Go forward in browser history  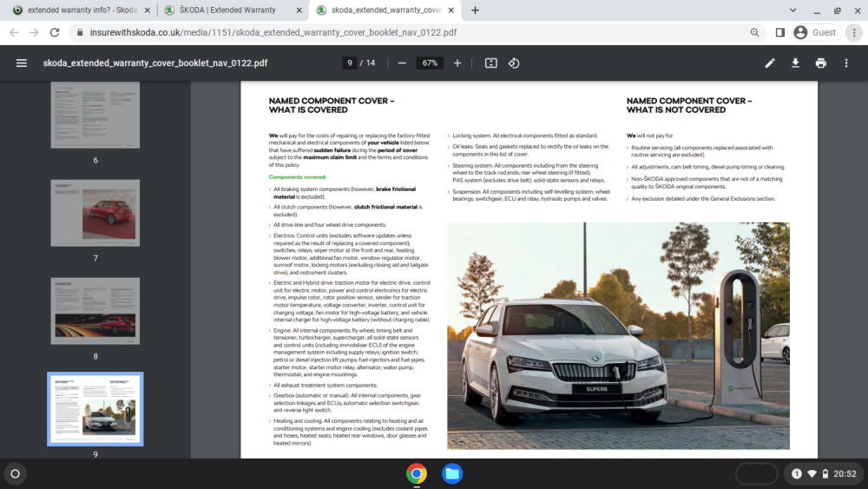point(35,33)
